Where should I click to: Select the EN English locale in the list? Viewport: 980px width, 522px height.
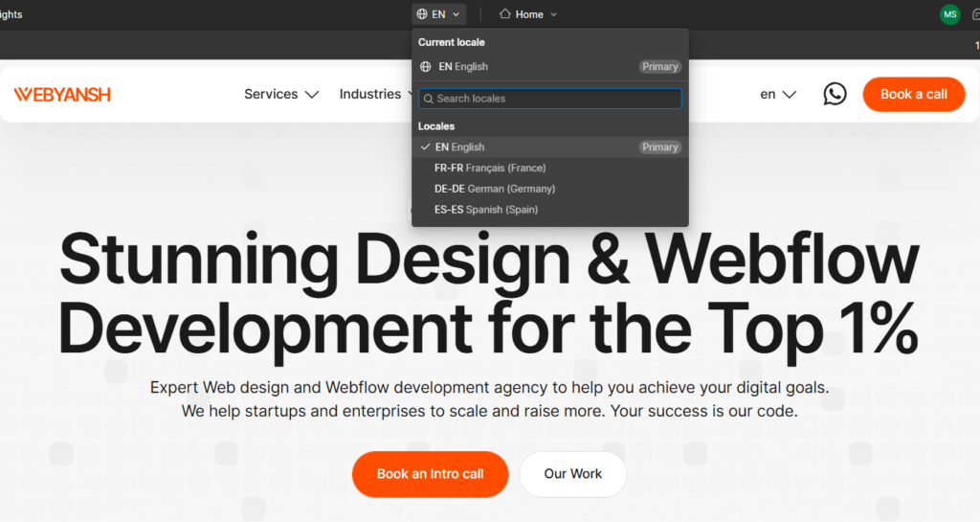click(x=550, y=147)
